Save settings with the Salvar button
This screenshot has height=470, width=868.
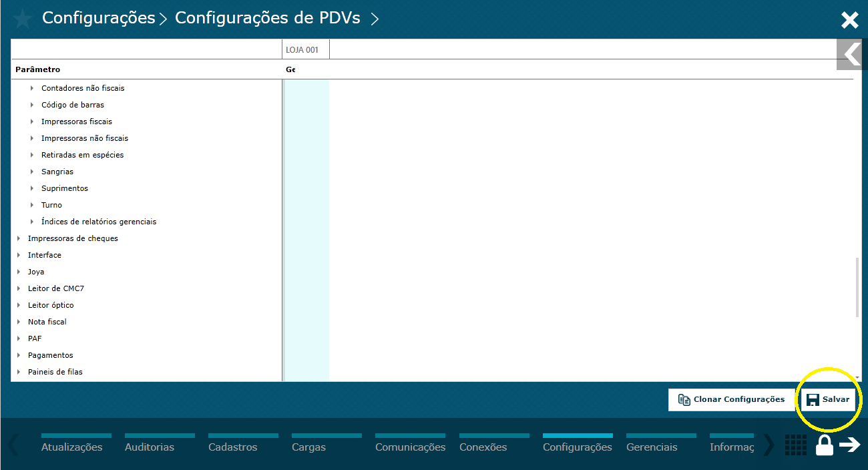point(828,399)
